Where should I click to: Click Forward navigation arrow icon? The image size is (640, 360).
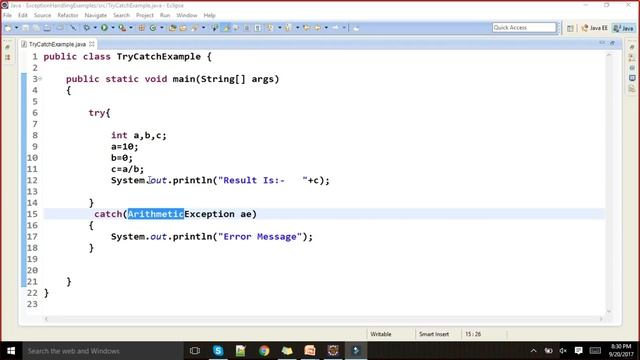tap(336, 28)
